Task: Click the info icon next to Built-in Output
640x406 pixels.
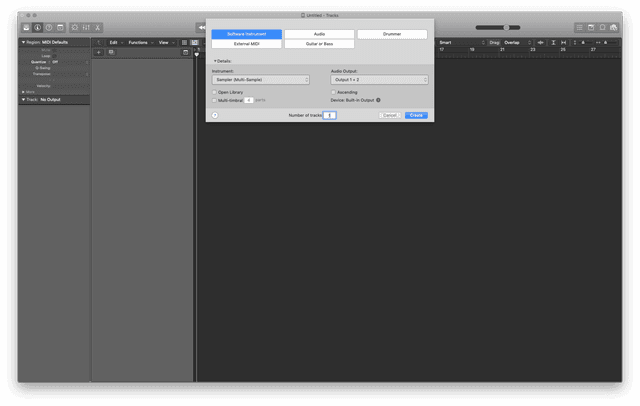Action: (x=378, y=100)
